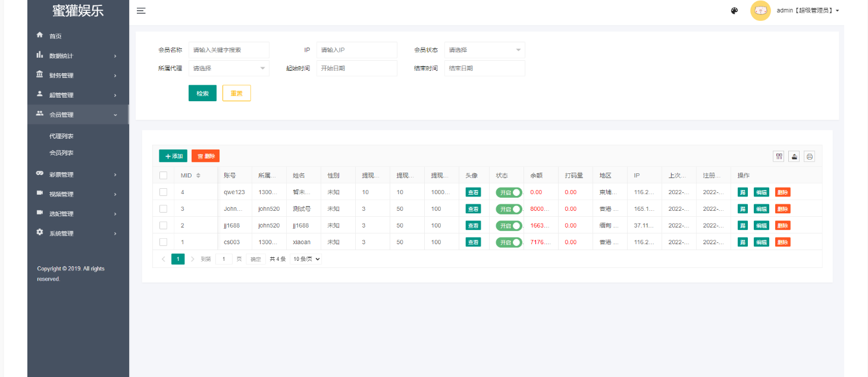This screenshot has width=868, height=377.
Task: Check the box for row qwe123
Action: click(163, 192)
